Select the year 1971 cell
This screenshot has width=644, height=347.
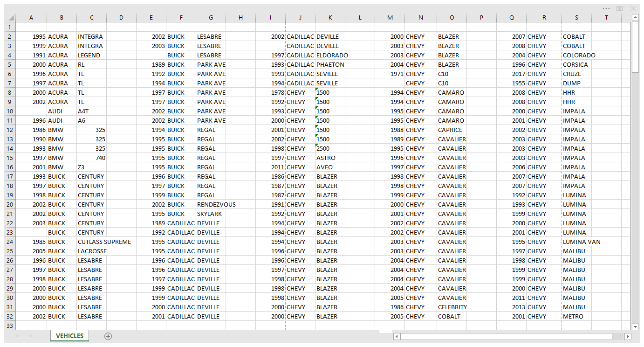[390, 74]
